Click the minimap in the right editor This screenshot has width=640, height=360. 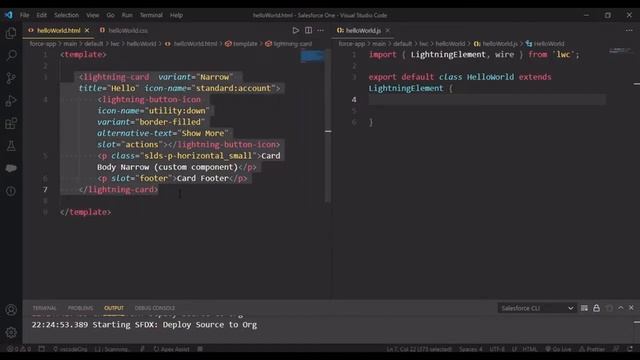[x=620, y=51]
